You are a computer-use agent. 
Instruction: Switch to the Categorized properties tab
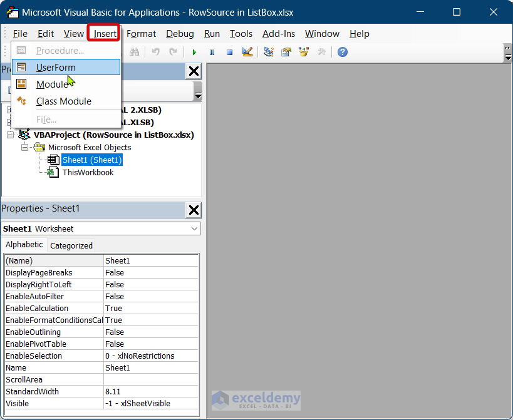(x=71, y=245)
